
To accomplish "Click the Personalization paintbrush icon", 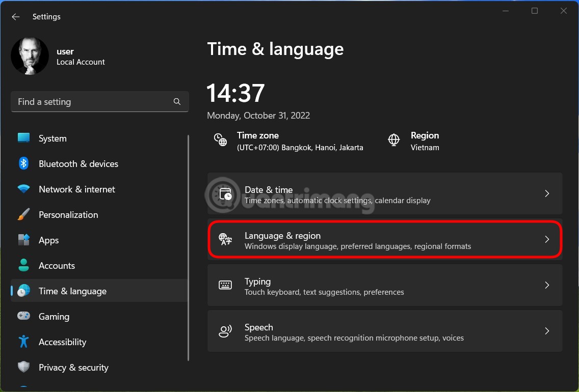I will point(23,215).
